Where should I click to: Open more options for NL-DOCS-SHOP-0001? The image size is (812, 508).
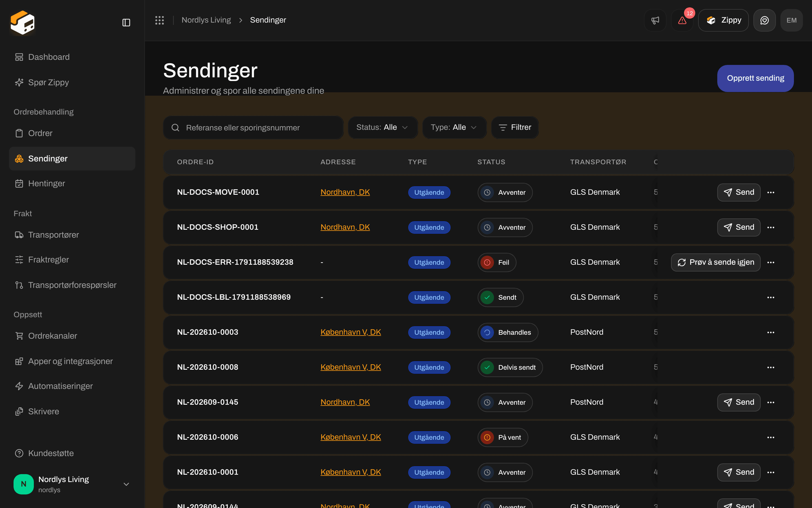771,227
